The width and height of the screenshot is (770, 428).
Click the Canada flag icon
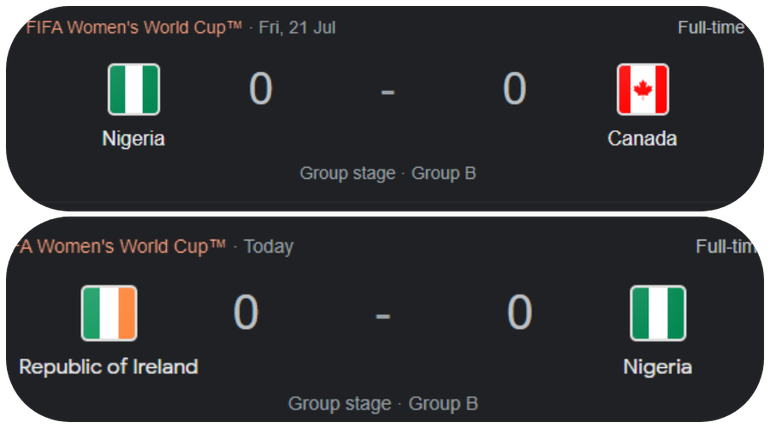(x=642, y=90)
